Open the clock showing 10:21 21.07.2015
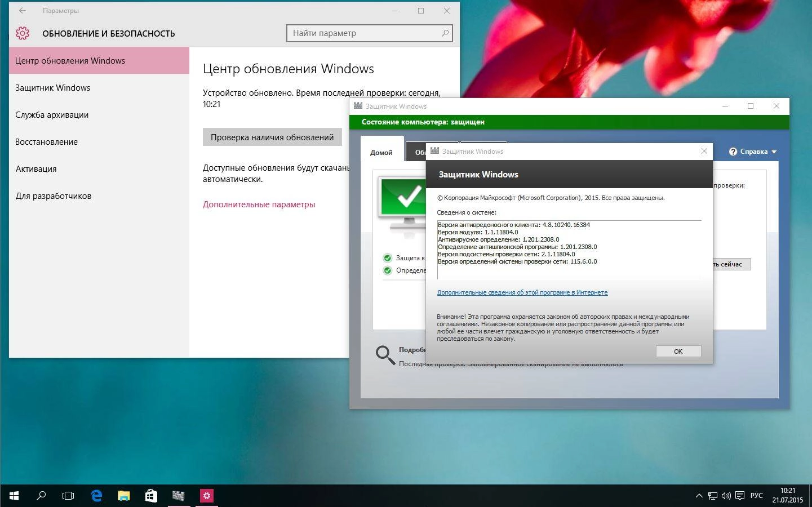Screen dimensions: 812x507 [x=788, y=496]
